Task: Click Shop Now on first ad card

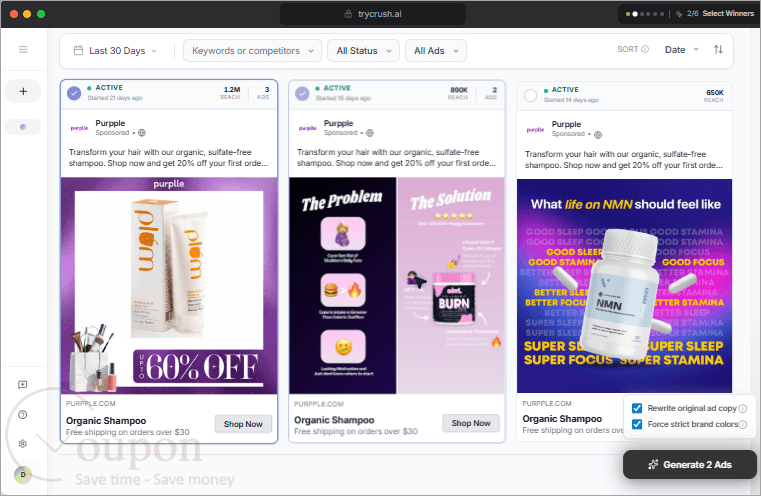Action: 243,424
